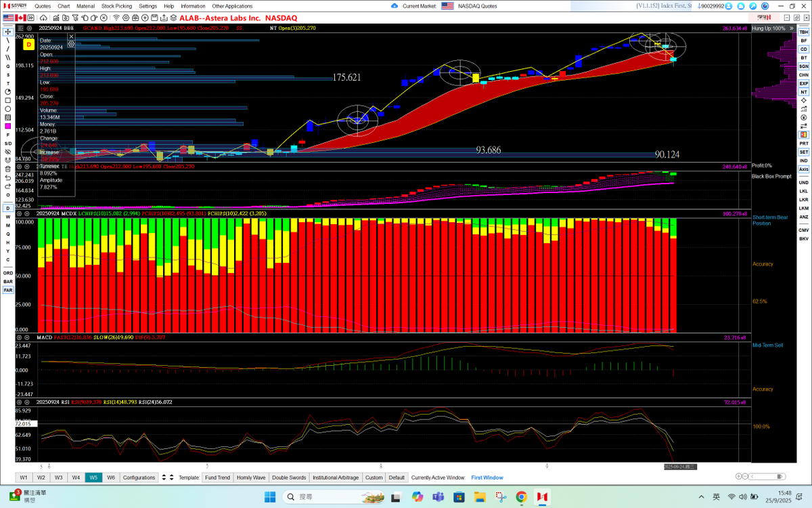Open Chrome from the taskbar
This screenshot has height=508, width=812.
pos(521,496)
